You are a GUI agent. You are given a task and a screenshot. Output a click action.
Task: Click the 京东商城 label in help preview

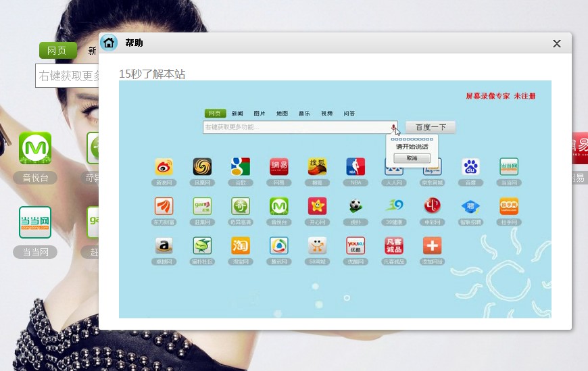(433, 182)
